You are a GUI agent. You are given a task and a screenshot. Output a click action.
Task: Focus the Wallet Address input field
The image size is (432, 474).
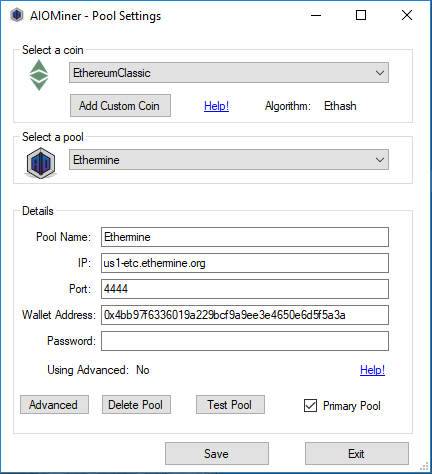pyautogui.click(x=245, y=315)
